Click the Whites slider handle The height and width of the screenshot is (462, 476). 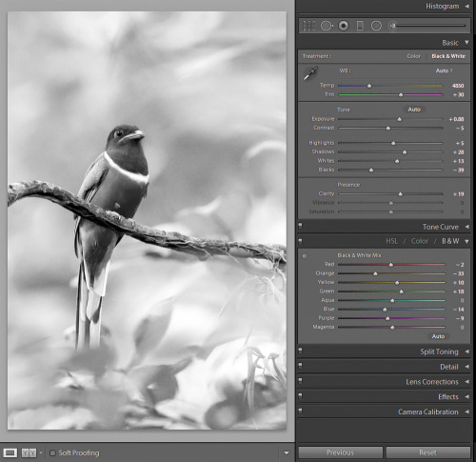[x=397, y=161]
